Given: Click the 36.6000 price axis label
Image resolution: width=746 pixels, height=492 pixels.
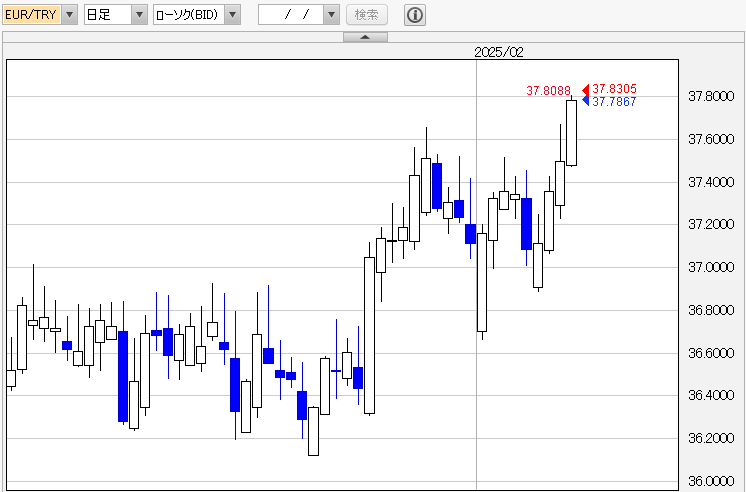Looking at the screenshot, I should tap(711, 353).
